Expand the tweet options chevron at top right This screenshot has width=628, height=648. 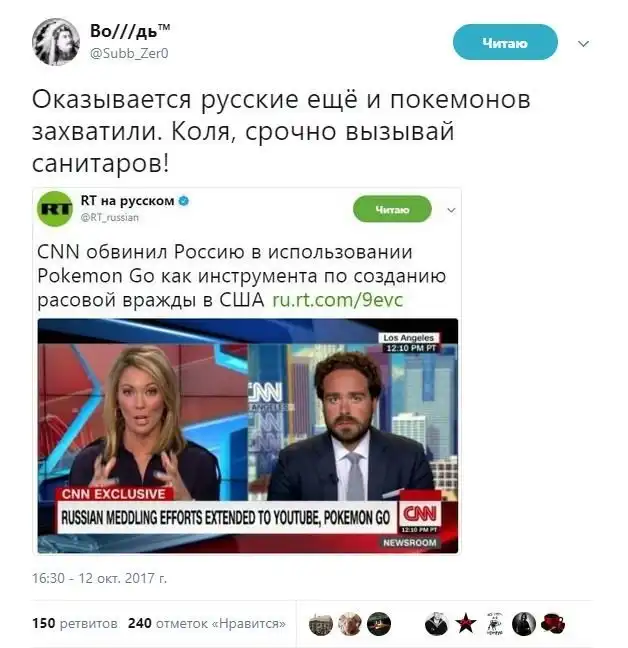point(583,43)
